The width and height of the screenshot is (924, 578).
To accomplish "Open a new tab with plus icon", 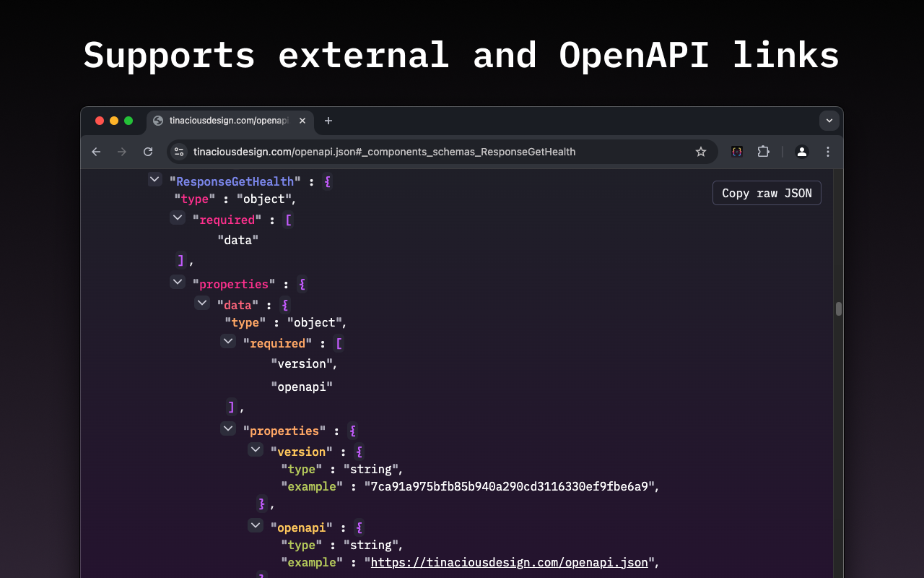I will pyautogui.click(x=328, y=121).
